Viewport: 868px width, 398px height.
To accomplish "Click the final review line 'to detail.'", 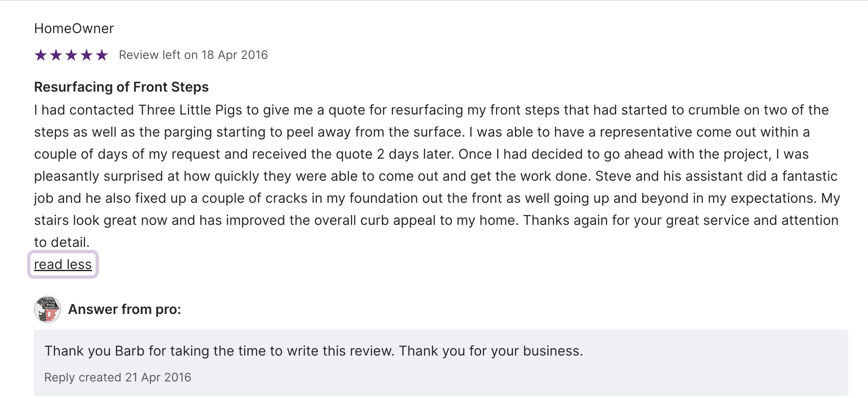I will [x=62, y=242].
